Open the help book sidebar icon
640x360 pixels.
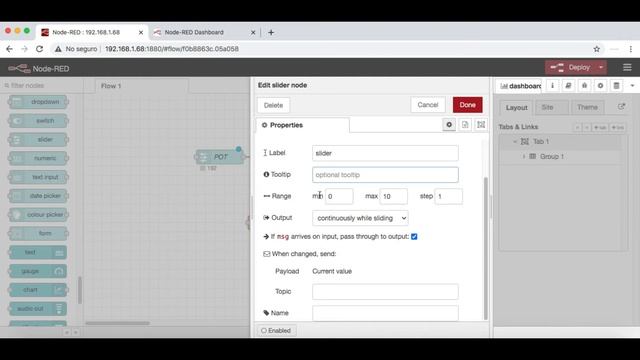(568, 86)
